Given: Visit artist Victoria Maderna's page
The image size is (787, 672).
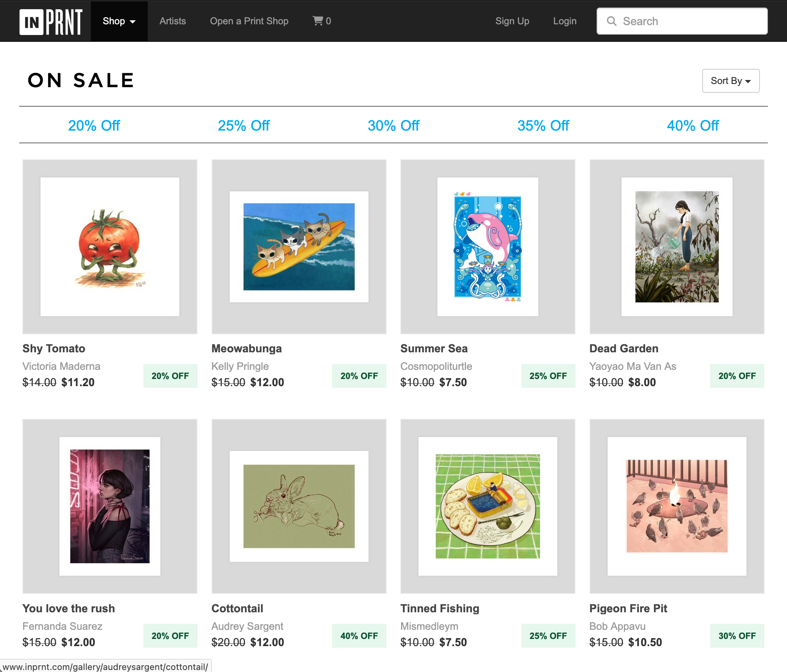Looking at the screenshot, I should [x=61, y=366].
